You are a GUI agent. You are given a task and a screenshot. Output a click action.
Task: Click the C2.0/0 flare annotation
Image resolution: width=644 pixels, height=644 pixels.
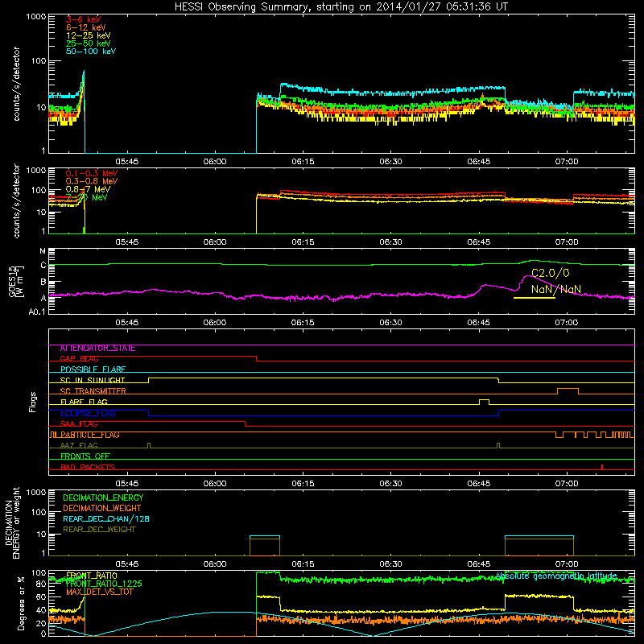coord(551,273)
